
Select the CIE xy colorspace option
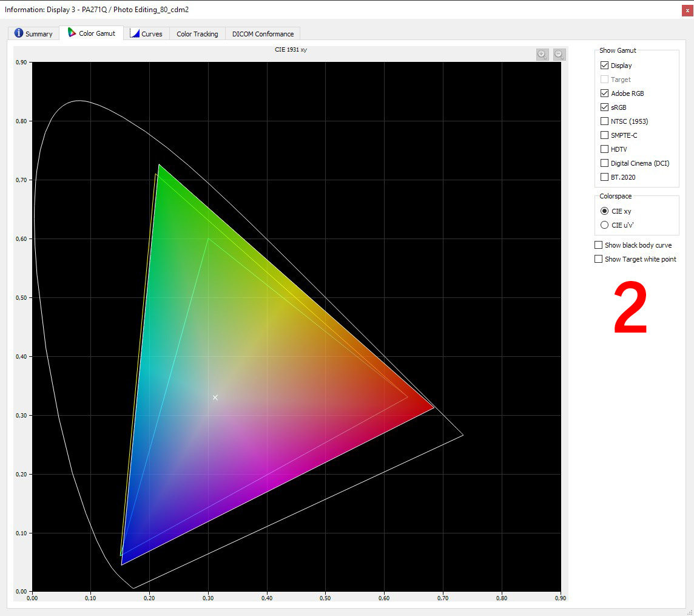click(x=604, y=211)
